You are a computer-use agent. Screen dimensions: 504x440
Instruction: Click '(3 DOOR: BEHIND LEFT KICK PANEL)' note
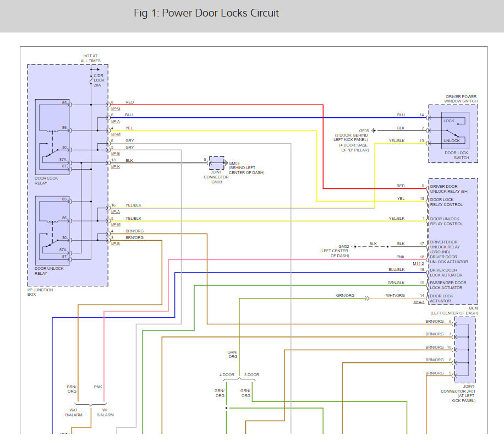(x=351, y=137)
